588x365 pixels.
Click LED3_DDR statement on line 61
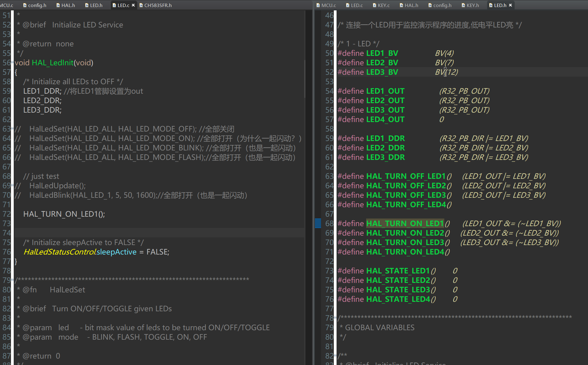click(42, 110)
